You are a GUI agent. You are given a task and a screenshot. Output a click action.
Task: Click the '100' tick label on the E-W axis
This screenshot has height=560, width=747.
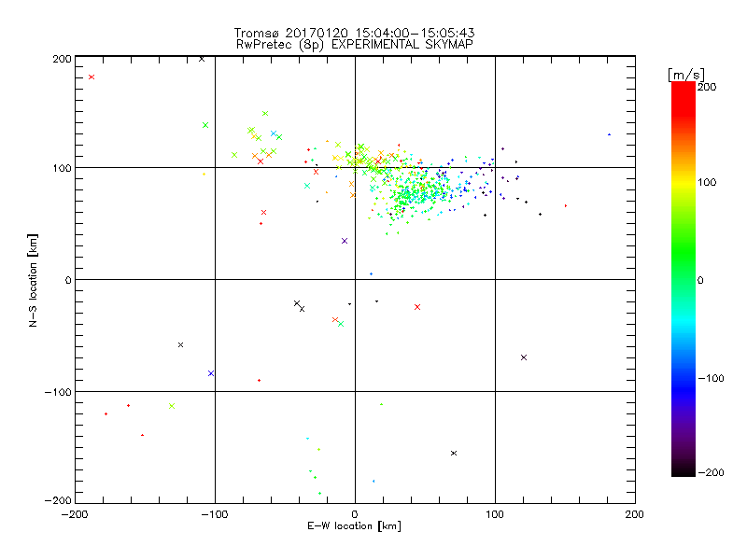pyautogui.click(x=495, y=514)
